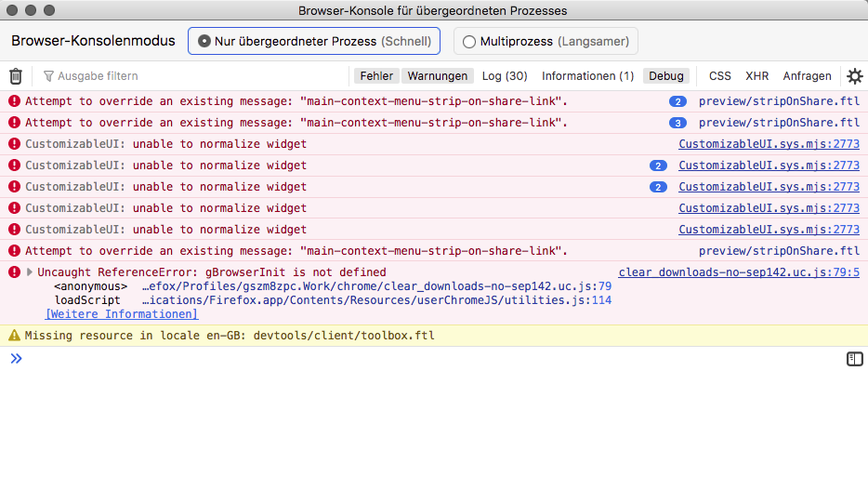Viewport: 868px width, 490px height.
Task: Enable the XHR filter
Action: point(757,76)
